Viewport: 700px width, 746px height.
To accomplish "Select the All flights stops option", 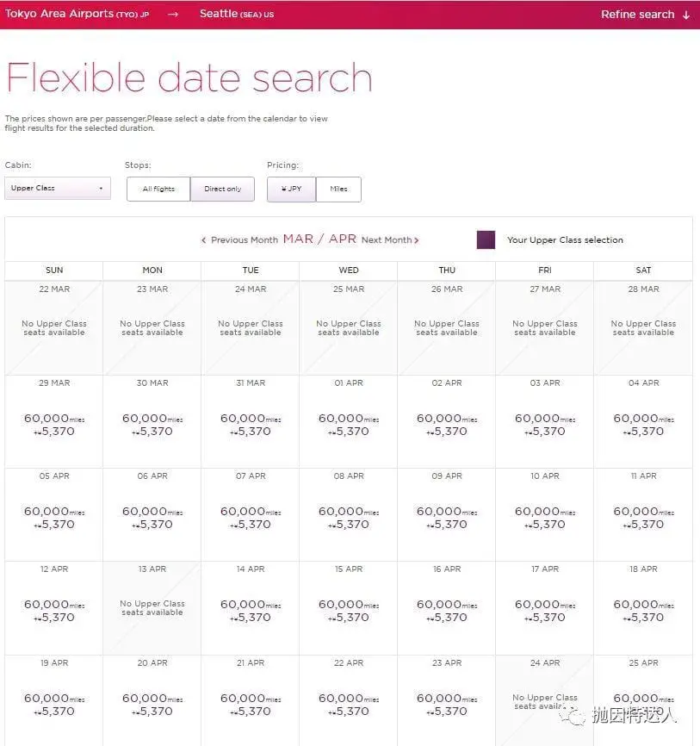I will (x=158, y=189).
